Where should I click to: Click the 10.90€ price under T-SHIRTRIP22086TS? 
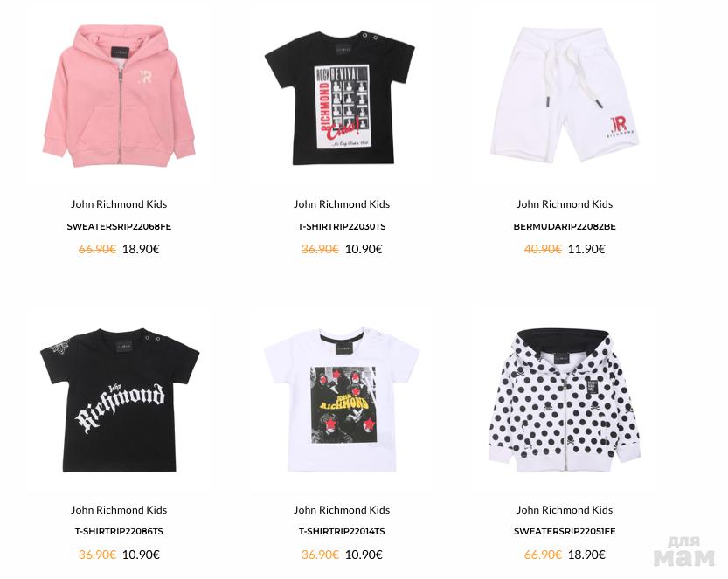tap(141, 555)
